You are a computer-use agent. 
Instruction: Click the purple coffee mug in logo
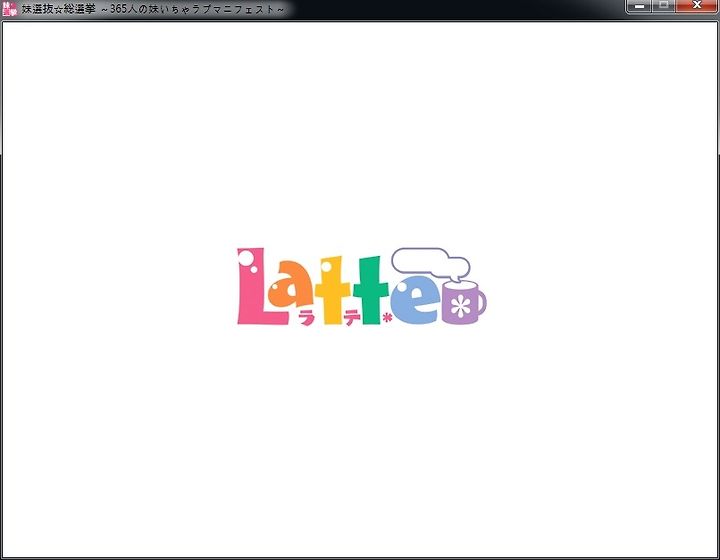[463, 302]
